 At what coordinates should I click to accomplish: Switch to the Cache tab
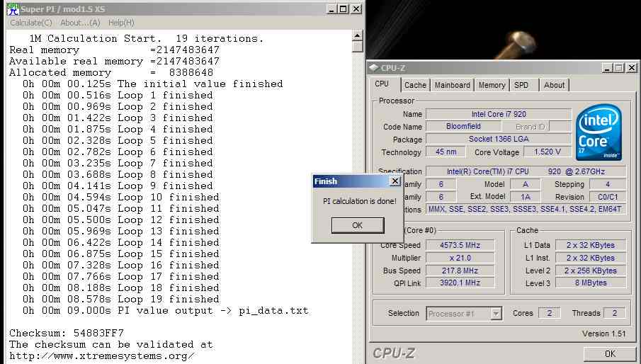coord(415,85)
